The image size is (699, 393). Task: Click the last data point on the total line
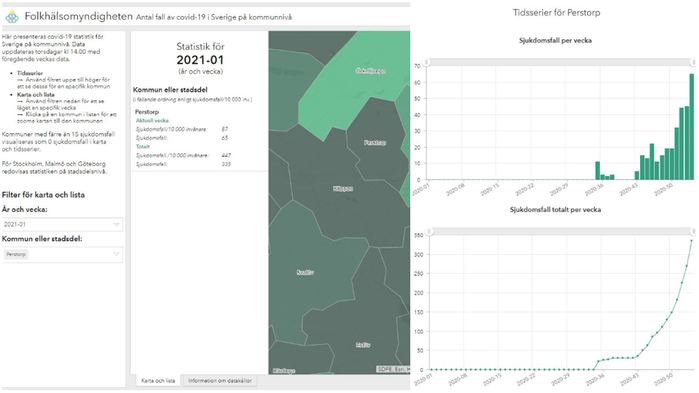tap(692, 241)
